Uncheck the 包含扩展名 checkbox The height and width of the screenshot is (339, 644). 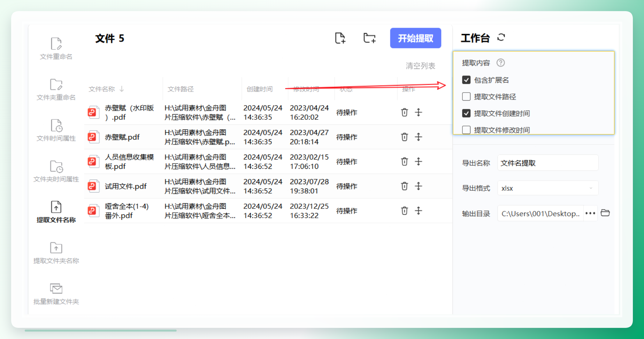(x=466, y=80)
